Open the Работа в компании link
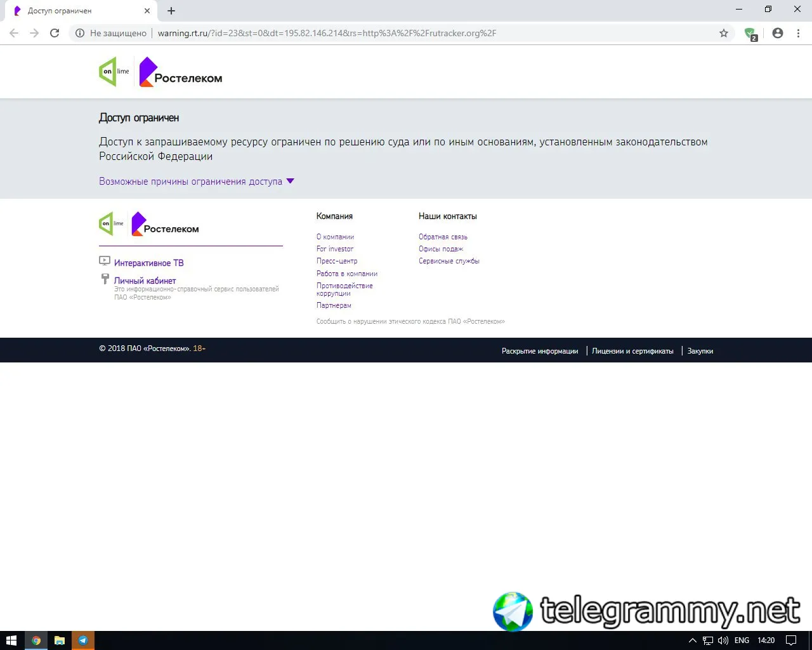 coord(347,274)
